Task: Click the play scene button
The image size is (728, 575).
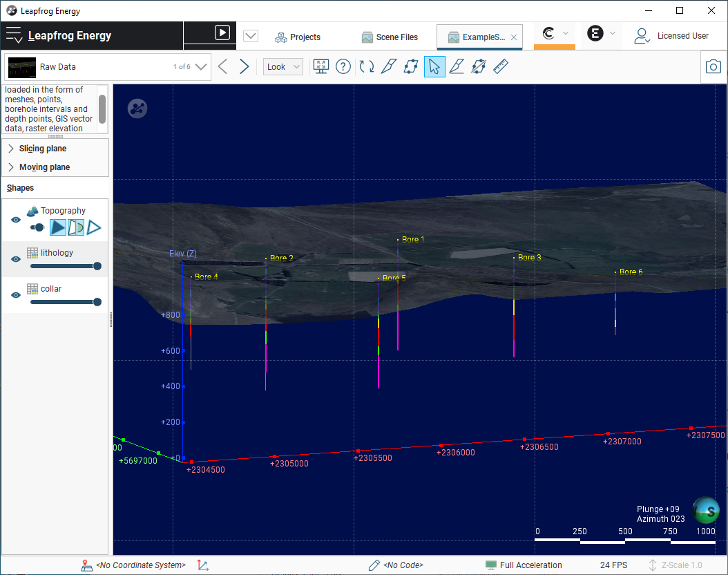Action: coord(222,32)
